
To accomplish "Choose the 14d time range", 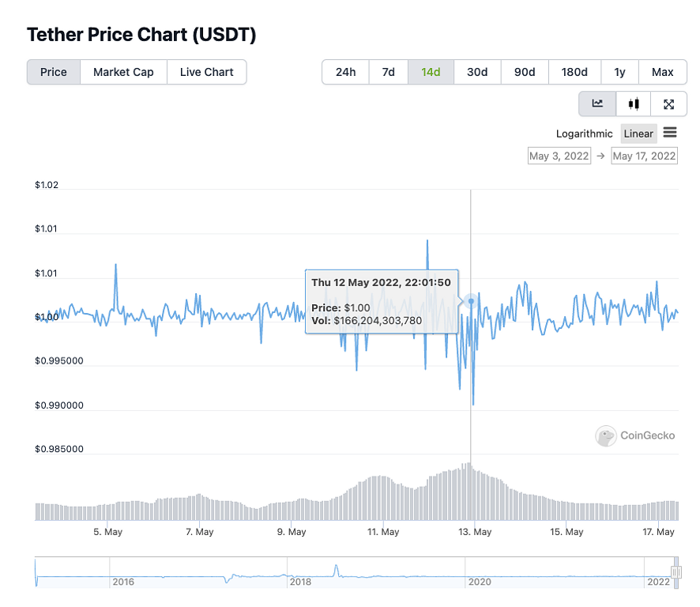I will [431, 72].
